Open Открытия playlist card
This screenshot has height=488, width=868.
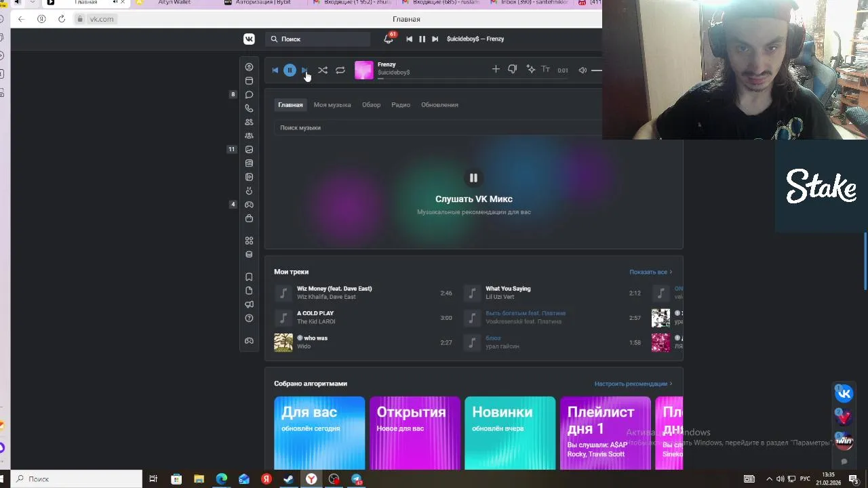(x=414, y=432)
